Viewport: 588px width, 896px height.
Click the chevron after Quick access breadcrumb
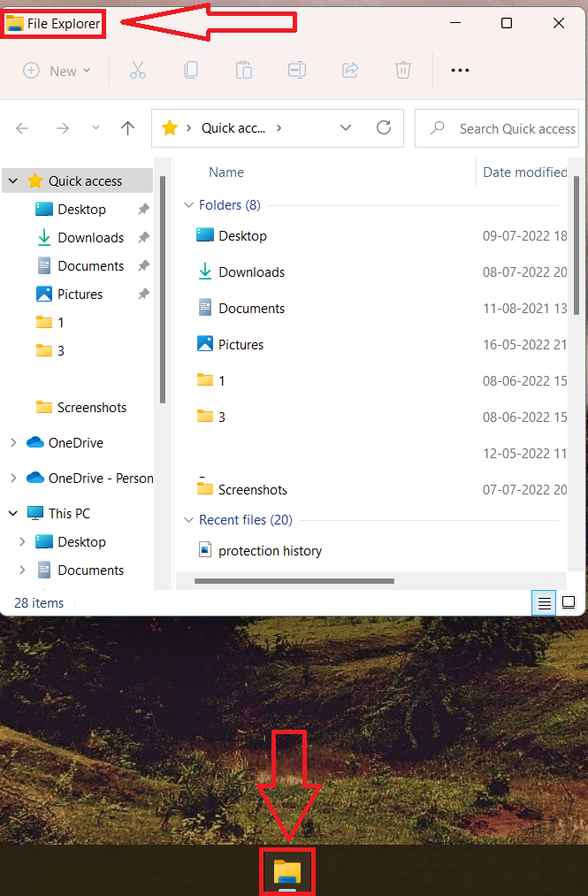click(279, 128)
